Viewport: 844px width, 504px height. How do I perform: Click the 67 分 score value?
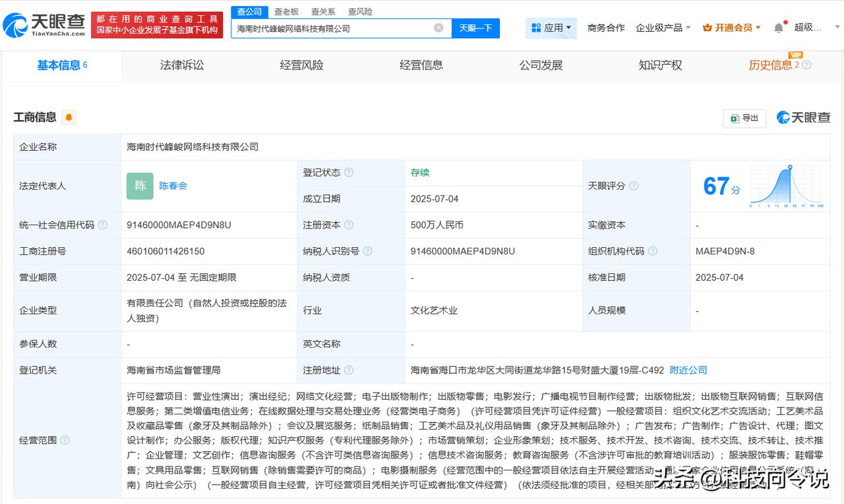(x=721, y=186)
